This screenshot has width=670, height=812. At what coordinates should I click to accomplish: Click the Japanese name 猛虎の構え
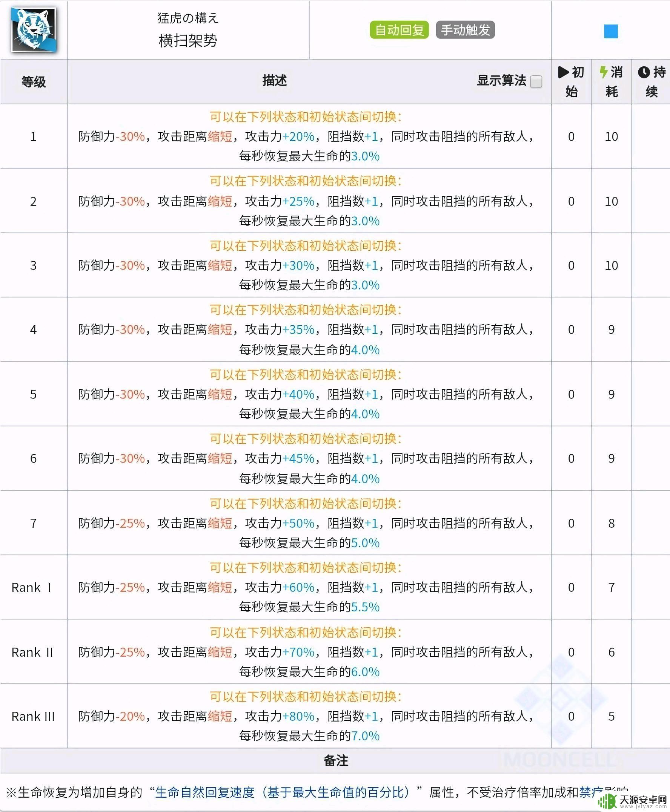[188, 18]
